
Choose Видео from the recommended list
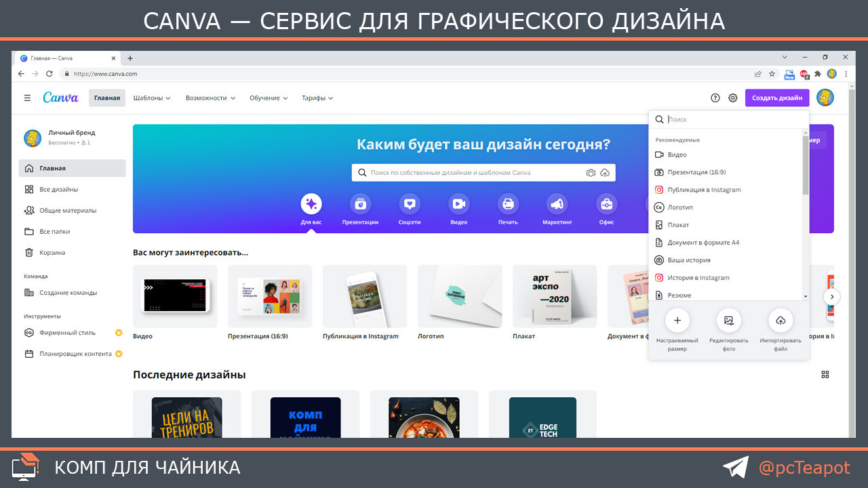click(x=726, y=155)
